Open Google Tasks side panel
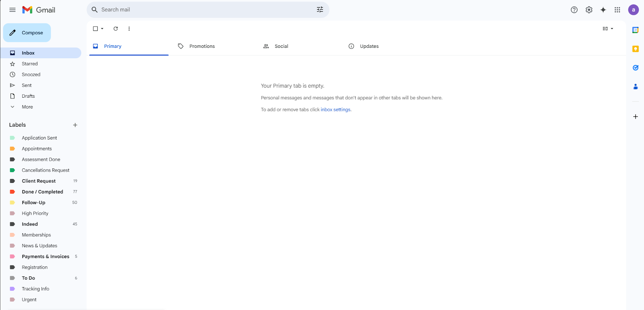Screen dimensions: 644x310 click(x=636, y=68)
